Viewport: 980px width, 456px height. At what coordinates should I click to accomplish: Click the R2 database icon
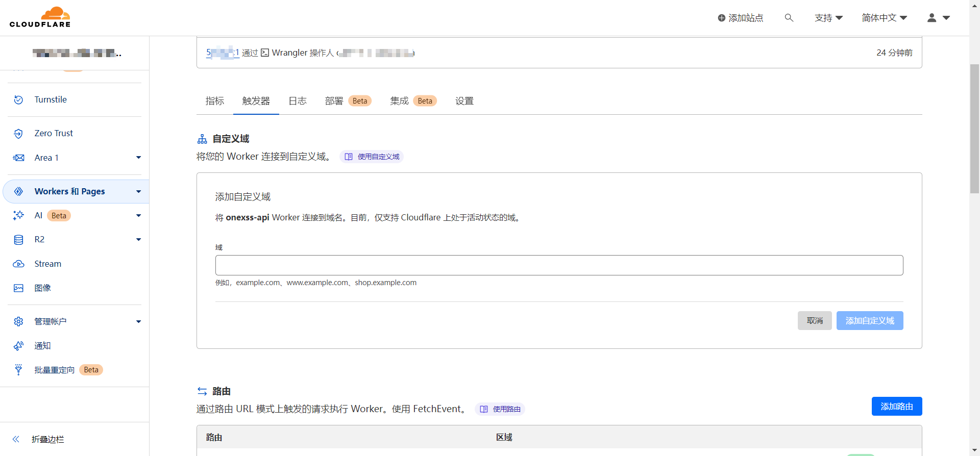coord(18,240)
